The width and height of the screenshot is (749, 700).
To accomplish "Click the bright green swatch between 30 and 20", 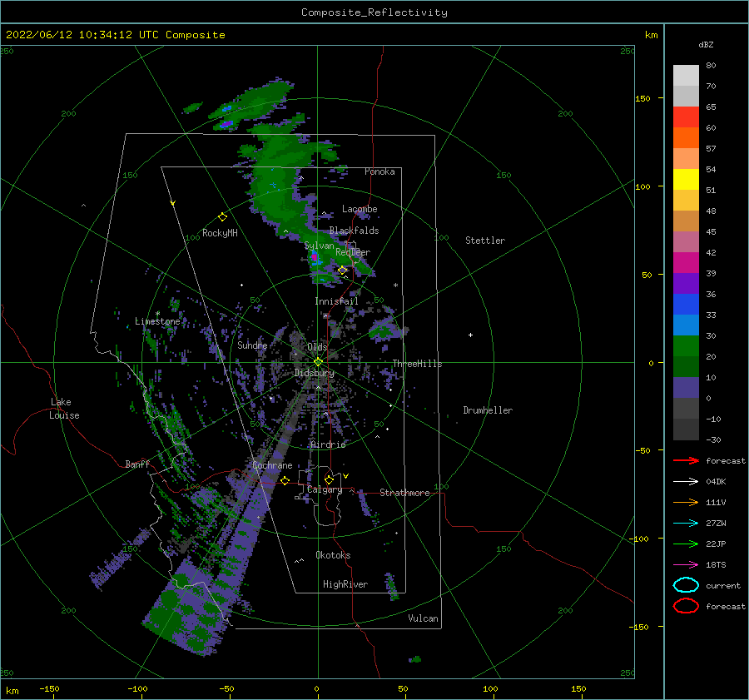I will (x=686, y=346).
